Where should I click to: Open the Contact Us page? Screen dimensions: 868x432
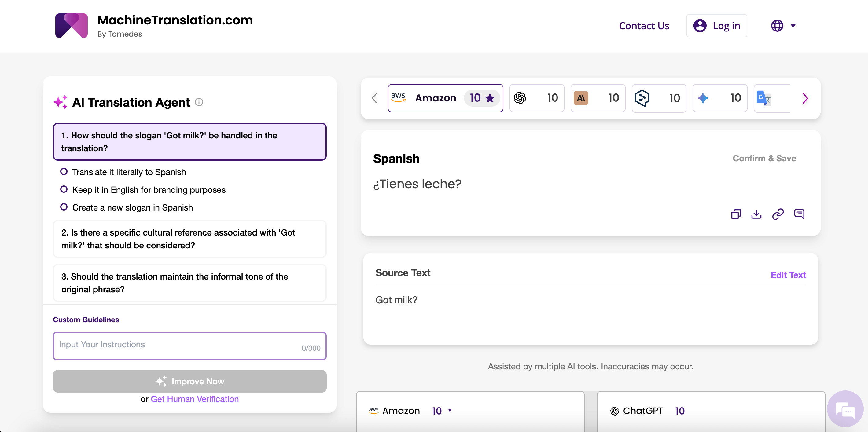644,26
